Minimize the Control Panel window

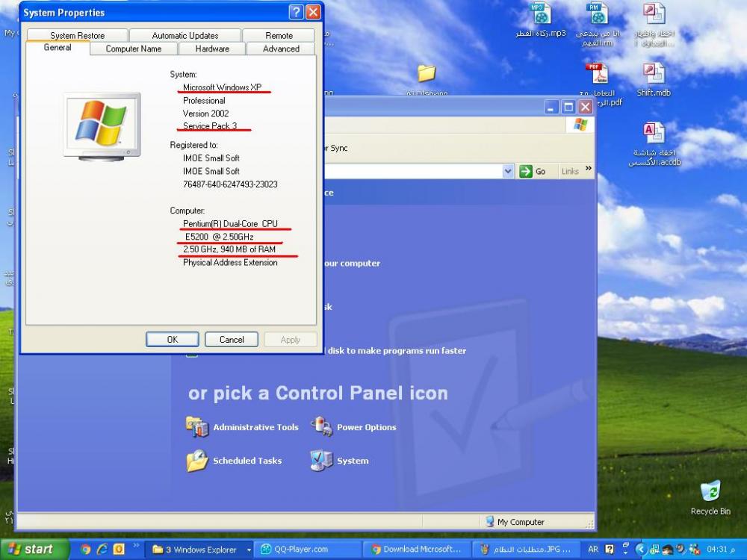(x=552, y=107)
